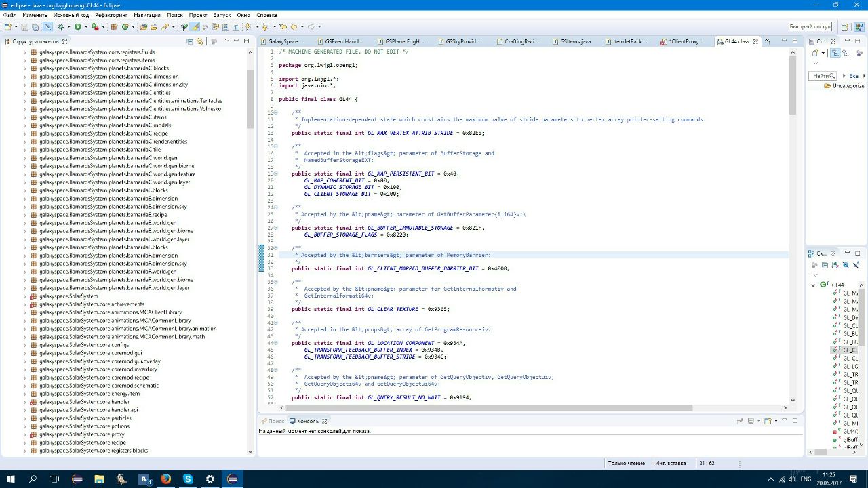The height and width of the screenshot is (488, 868).
Task: Open the Рефакторинг menu
Action: pos(111,14)
